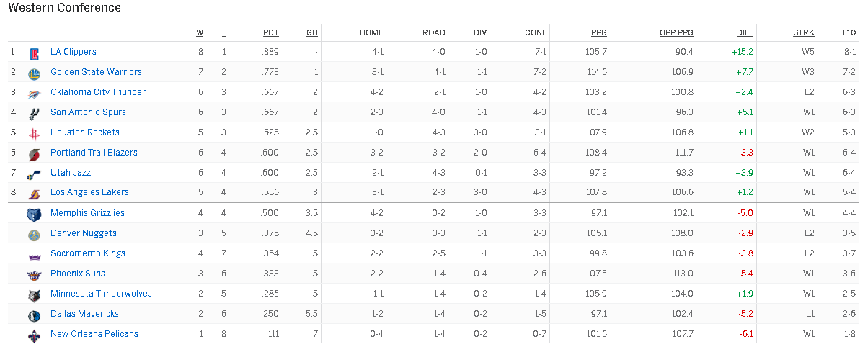Open the Utah Jazz team link
Screen dimensions: 868x347
tap(71, 173)
